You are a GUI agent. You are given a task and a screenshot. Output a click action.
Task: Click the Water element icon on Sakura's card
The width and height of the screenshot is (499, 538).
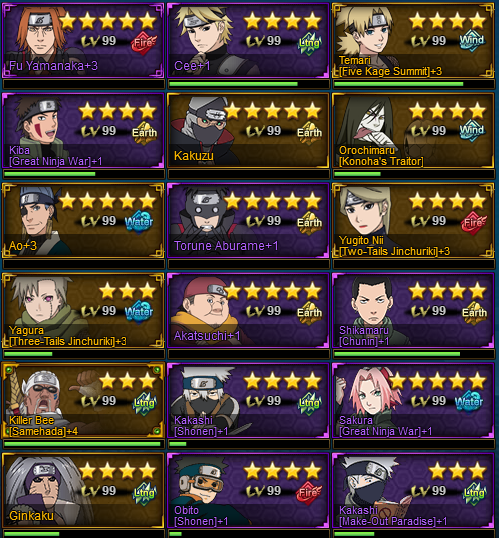469,402
